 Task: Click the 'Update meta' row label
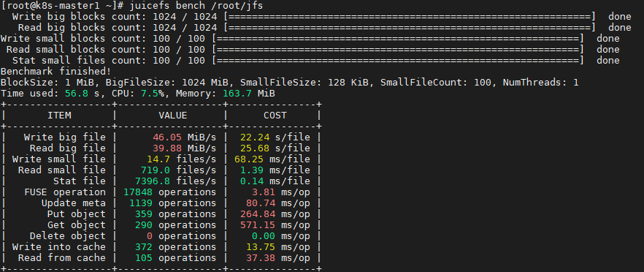click(73, 203)
